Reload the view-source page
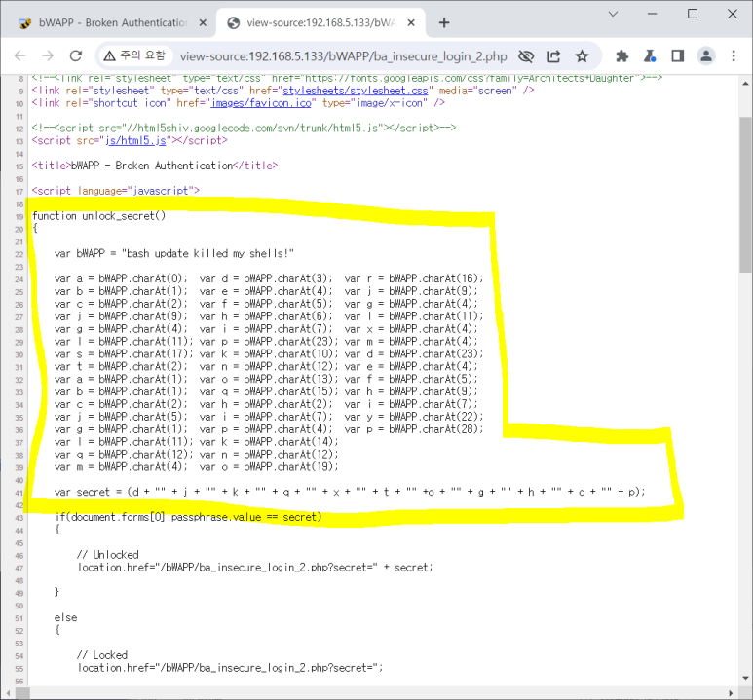This screenshot has height=700, width=753. [76, 56]
